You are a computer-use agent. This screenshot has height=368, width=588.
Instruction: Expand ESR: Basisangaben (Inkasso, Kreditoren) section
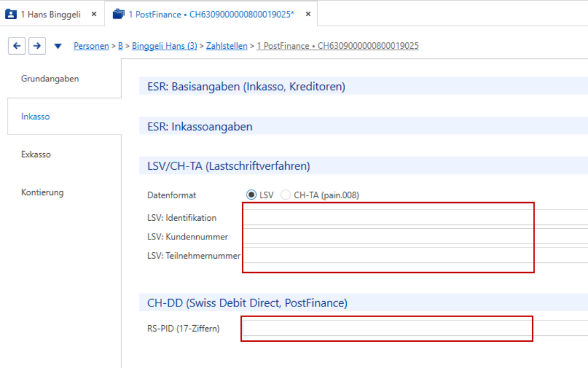click(363, 87)
